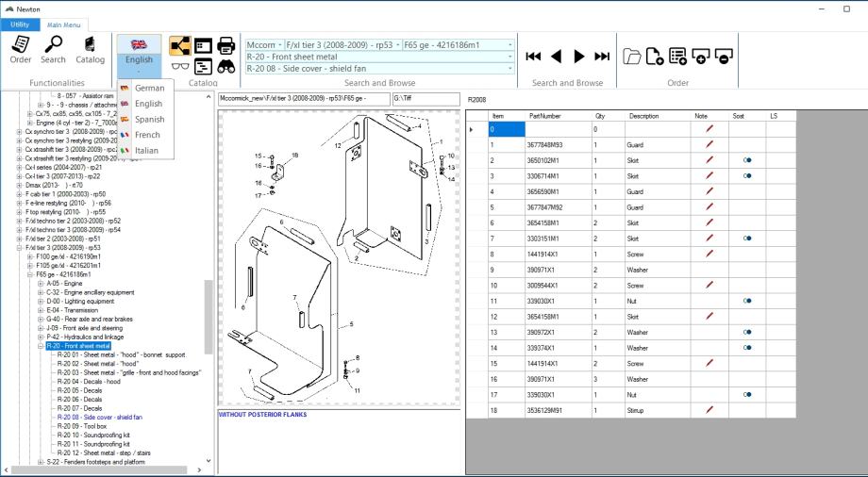This screenshot has height=477, width=868.
Task: Collapse the R-20 Front sheet metal node
Action: click(41, 346)
